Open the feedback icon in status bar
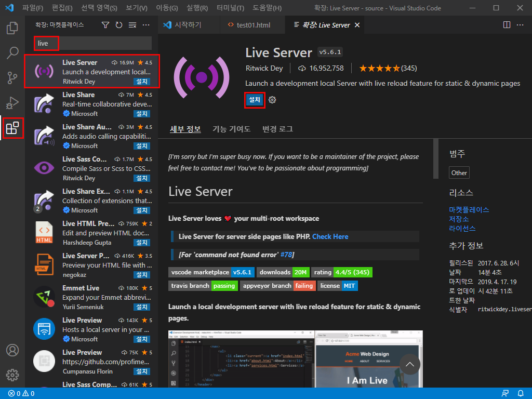 coord(505,394)
